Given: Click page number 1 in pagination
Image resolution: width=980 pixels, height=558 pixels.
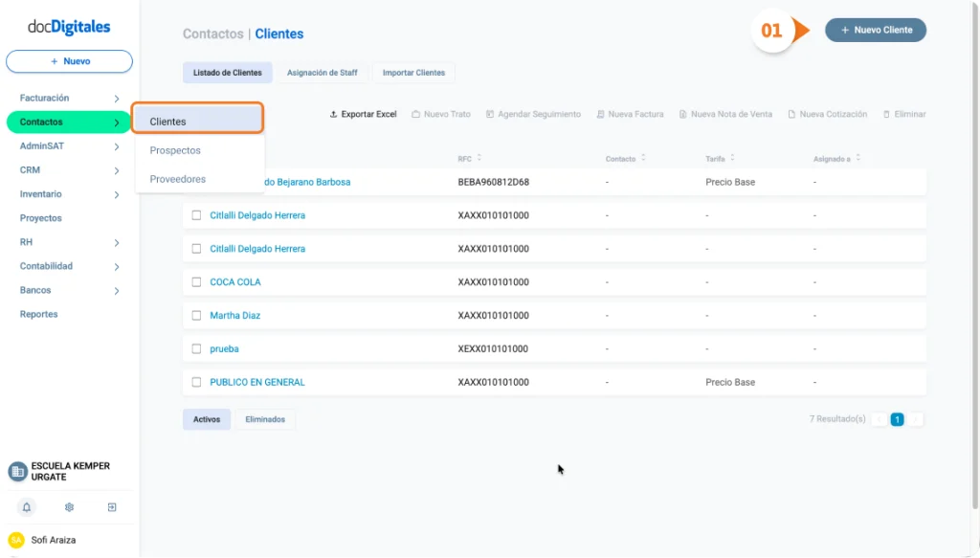Looking at the screenshot, I should pos(897,419).
